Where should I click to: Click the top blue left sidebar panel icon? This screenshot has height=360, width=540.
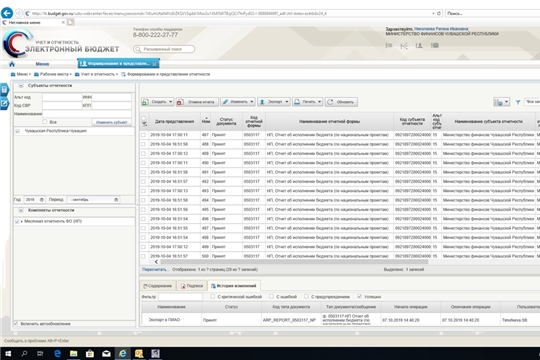[x=4, y=90]
